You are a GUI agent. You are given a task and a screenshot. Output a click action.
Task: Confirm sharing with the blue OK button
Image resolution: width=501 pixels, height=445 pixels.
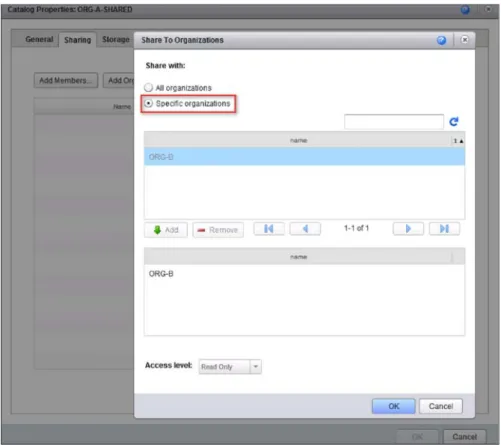pyautogui.click(x=394, y=406)
